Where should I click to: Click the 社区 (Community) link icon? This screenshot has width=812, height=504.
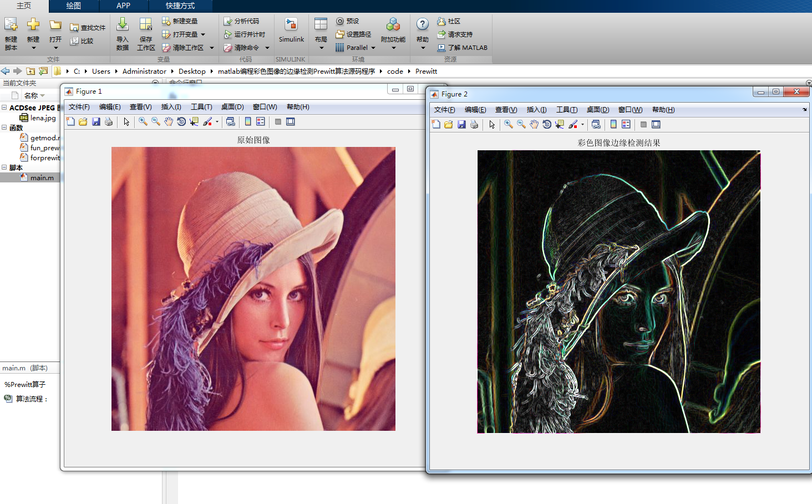(x=441, y=21)
